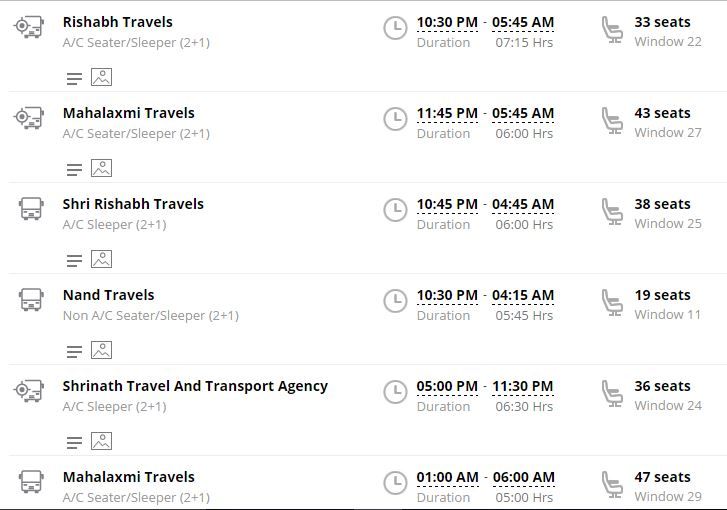Image resolution: width=727 pixels, height=510 pixels.
Task: Show amenities list icon for Rishabh Travels
Action: pyautogui.click(x=74, y=78)
